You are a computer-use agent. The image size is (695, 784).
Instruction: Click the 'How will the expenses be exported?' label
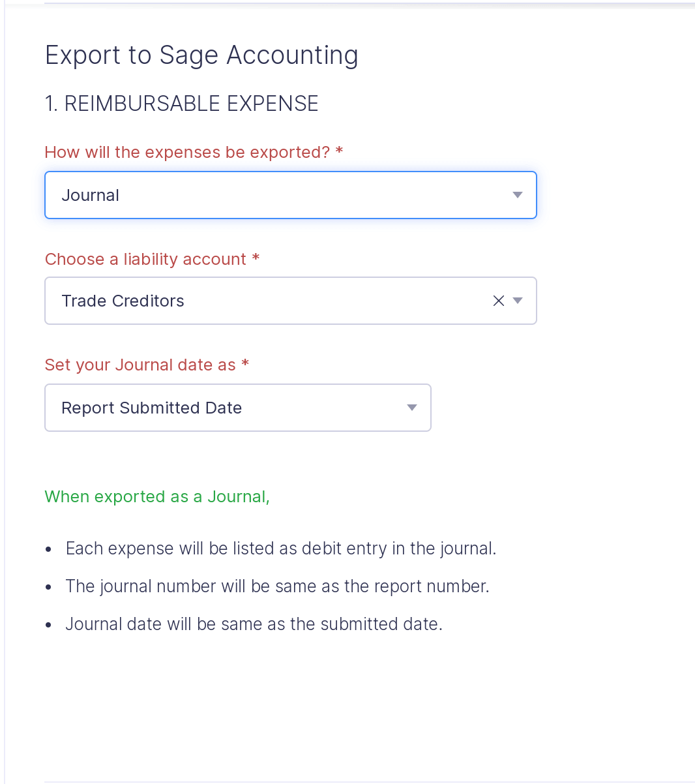point(193,152)
